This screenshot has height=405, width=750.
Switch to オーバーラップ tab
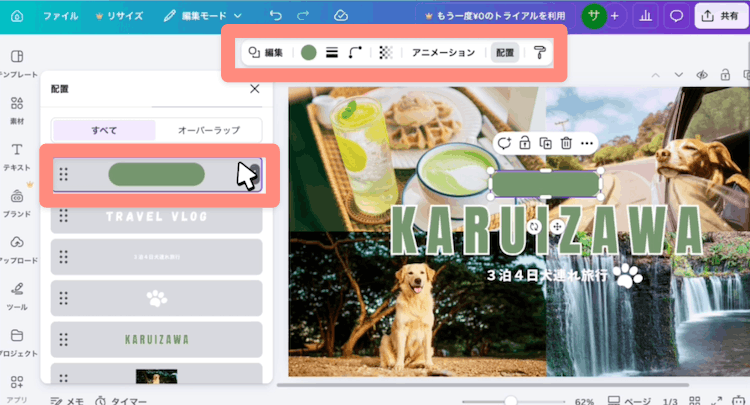coord(209,130)
